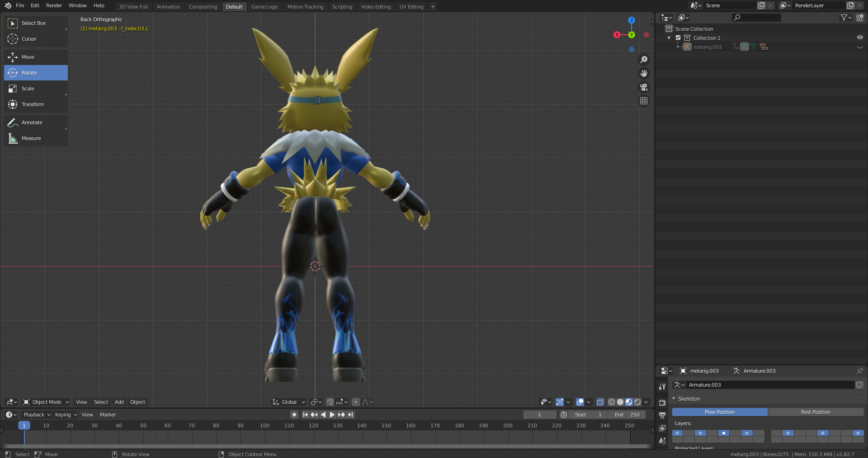This screenshot has height=458, width=868.
Task: Click the End frame 250 field
Action: pyautogui.click(x=627, y=415)
